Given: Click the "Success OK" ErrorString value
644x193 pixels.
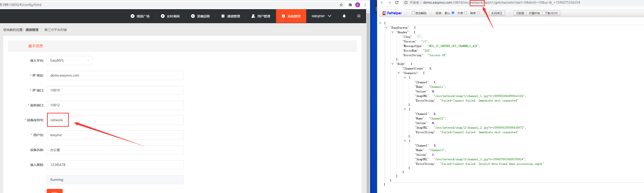Looking at the screenshot, I should pos(437,55).
